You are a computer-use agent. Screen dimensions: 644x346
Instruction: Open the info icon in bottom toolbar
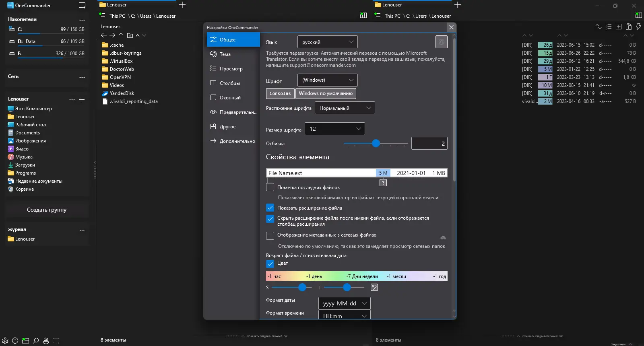pyautogui.click(x=15, y=340)
